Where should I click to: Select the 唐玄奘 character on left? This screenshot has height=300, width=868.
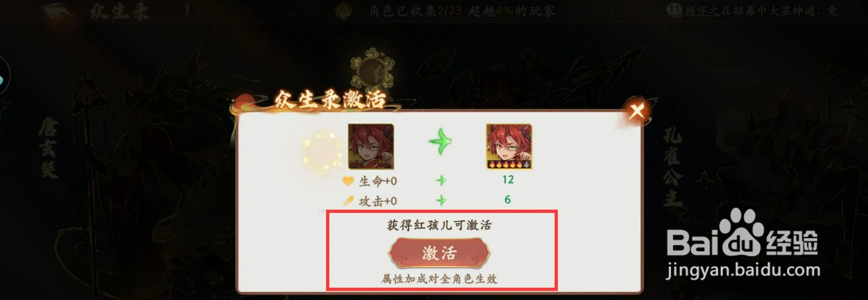coord(48,149)
